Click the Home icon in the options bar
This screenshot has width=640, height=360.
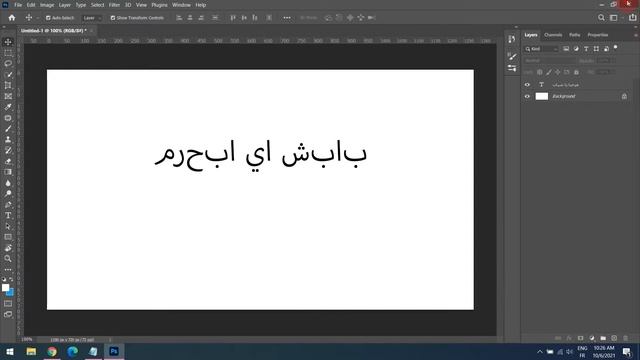click(12, 18)
